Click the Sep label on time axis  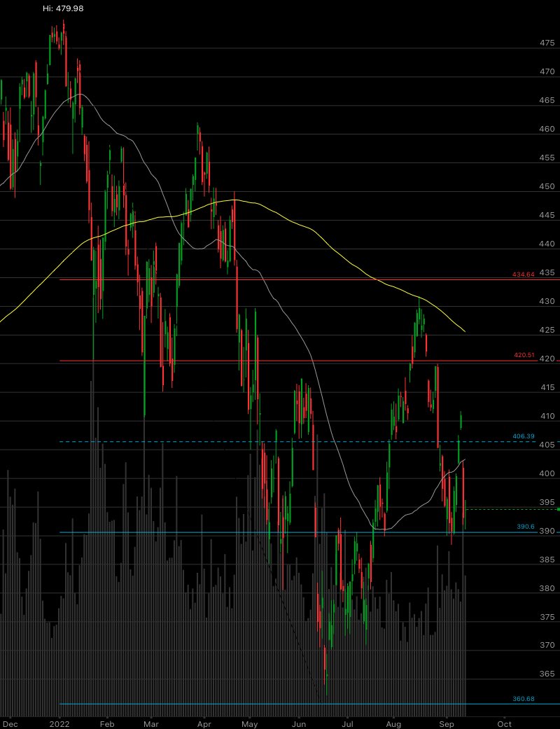point(447,724)
